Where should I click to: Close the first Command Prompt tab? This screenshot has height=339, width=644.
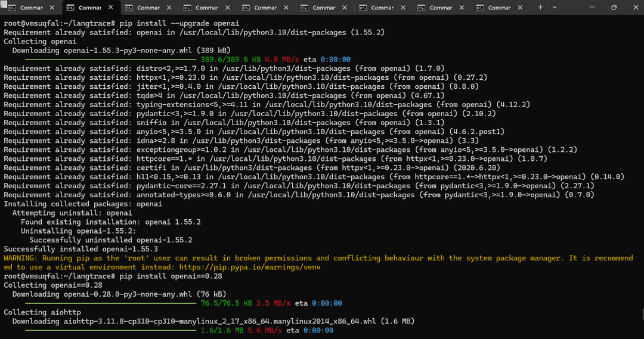click(x=52, y=8)
